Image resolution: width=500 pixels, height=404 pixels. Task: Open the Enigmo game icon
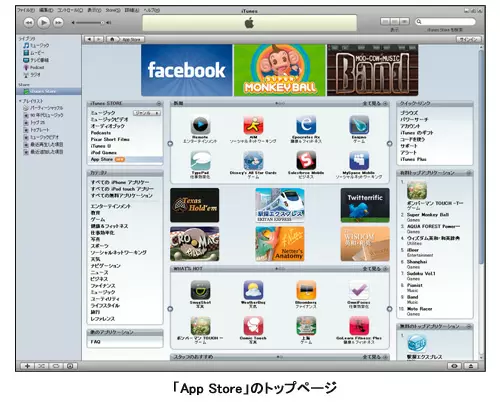(359, 125)
